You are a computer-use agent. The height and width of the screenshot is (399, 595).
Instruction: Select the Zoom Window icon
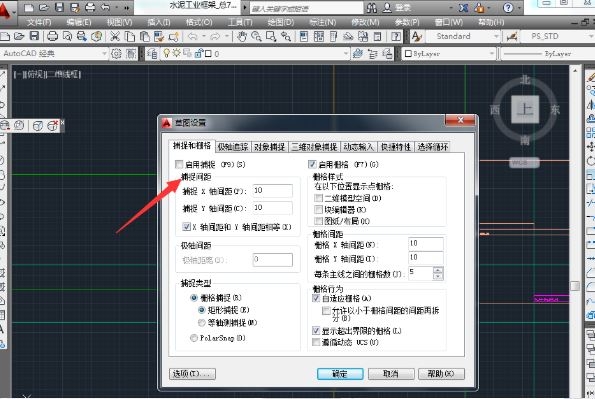[271, 36]
